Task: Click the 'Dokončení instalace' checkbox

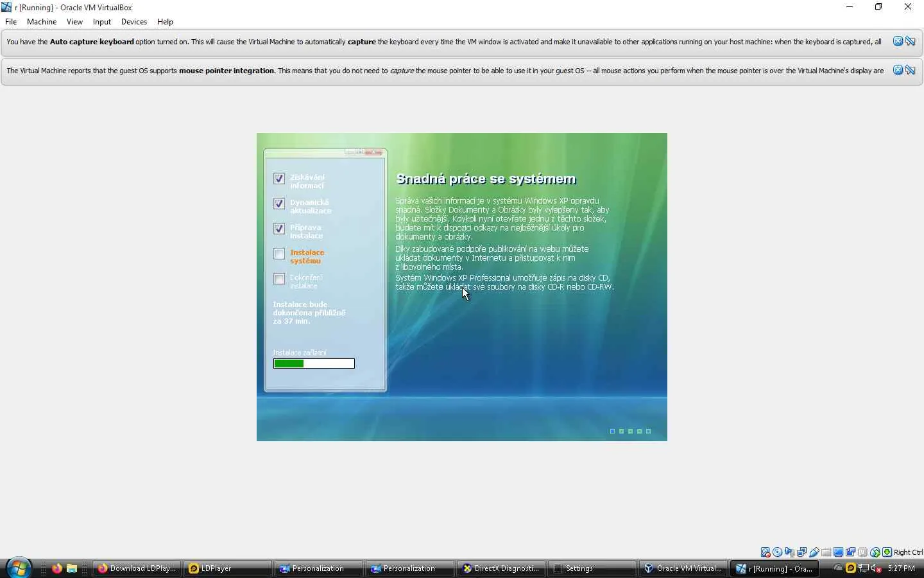Action: [279, 279]
